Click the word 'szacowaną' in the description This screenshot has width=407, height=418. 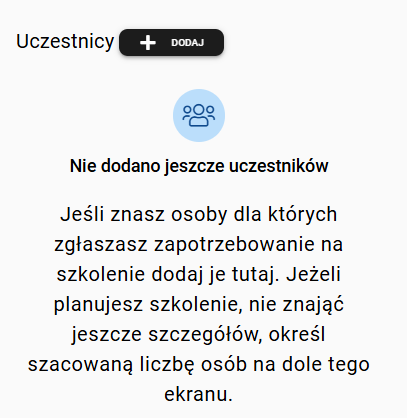point(80,365)
